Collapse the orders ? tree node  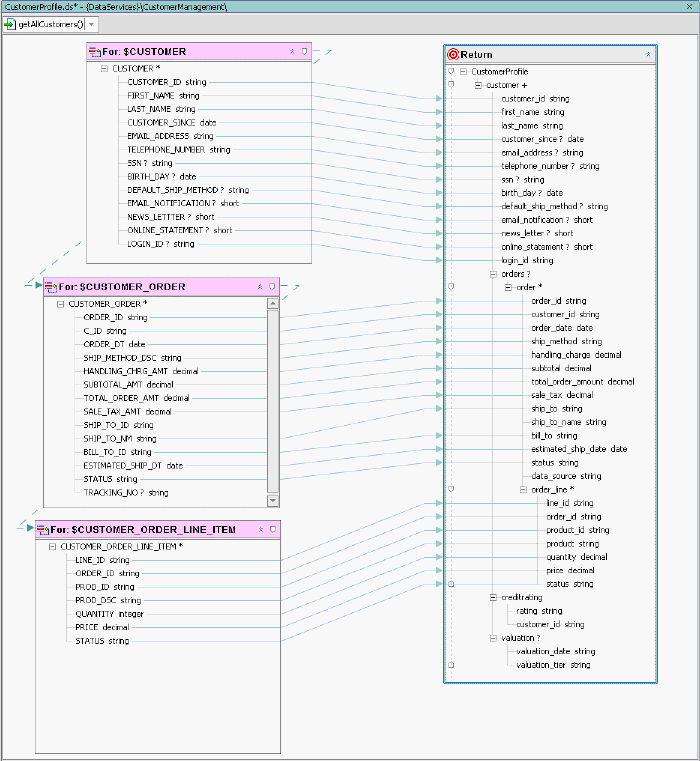tap(493, 274)
